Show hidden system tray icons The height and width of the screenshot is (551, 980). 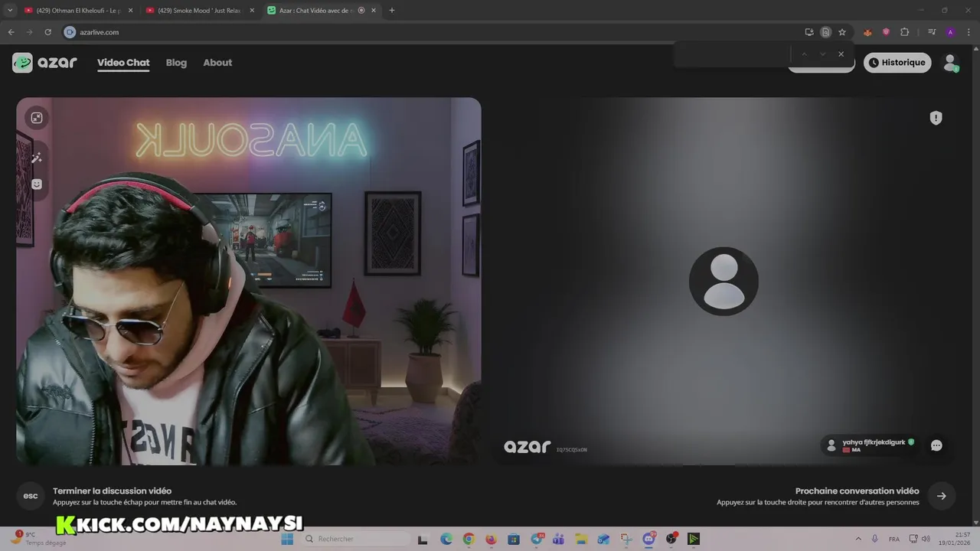(x=858, y=539)
